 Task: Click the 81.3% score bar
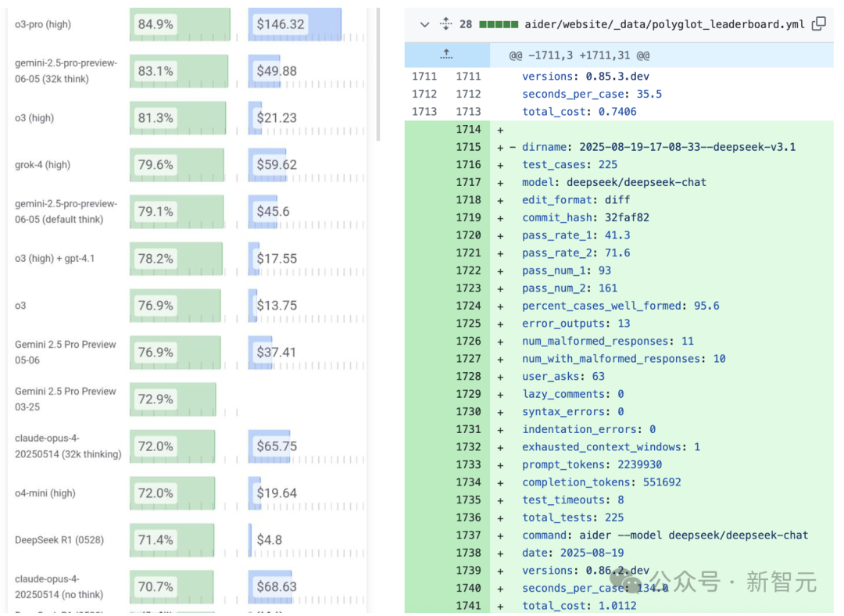tap(177, 118)
